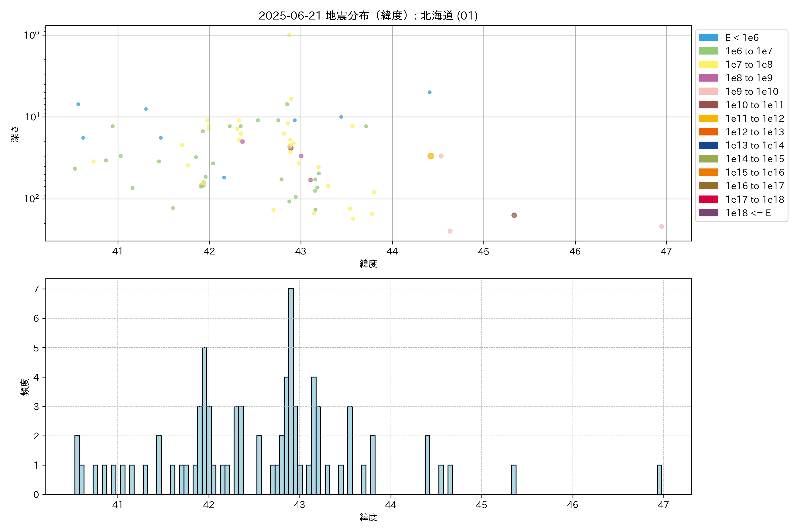Click the navy 1e13 to 1e14 swatch
The height and width of the screenshot is (532, 798).
pyautogui.click(x=708, y=145)
